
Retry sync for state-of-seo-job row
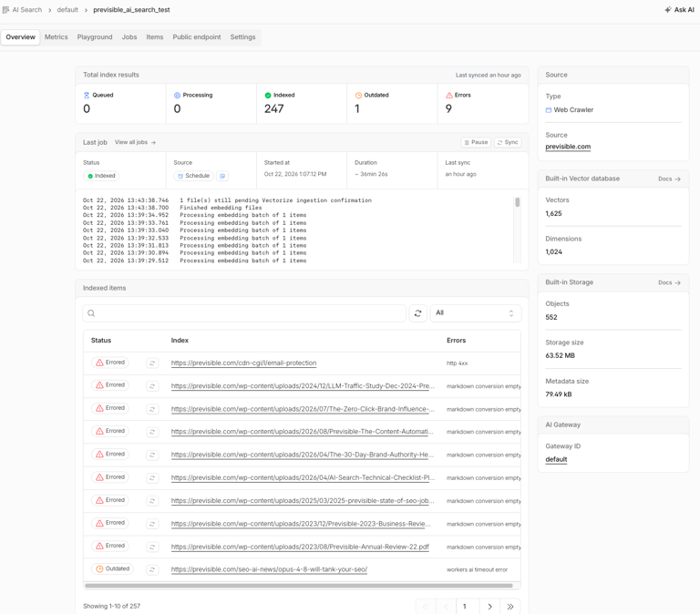[x=152, y=501]
